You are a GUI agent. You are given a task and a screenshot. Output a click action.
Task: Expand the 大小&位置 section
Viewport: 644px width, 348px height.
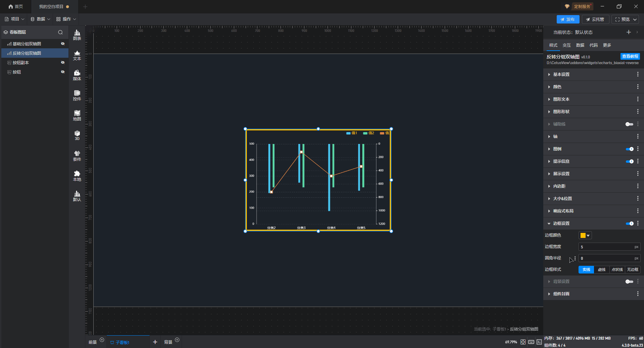point(562,199)
